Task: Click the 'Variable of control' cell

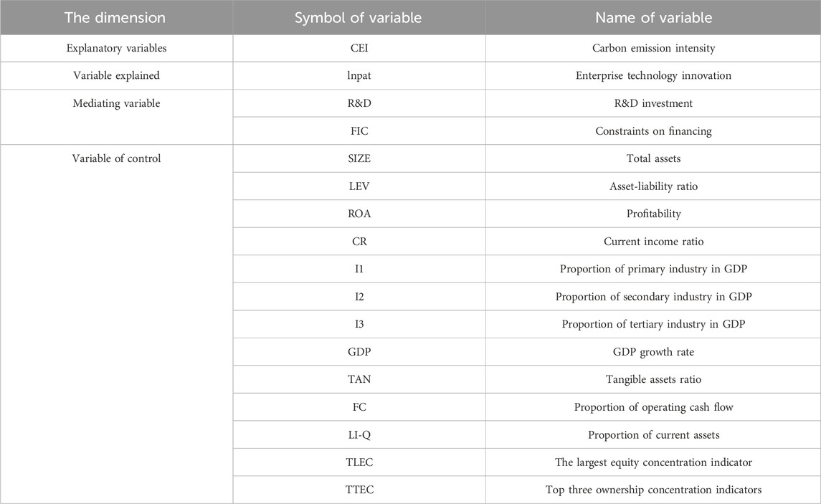Action: (x=116, y=324)
